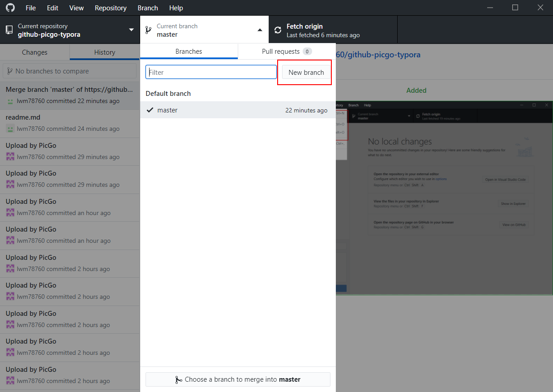Click Fetch origin button
This screenshot has height=392, width=553.
pyautogui.click(x=333, y=30)
